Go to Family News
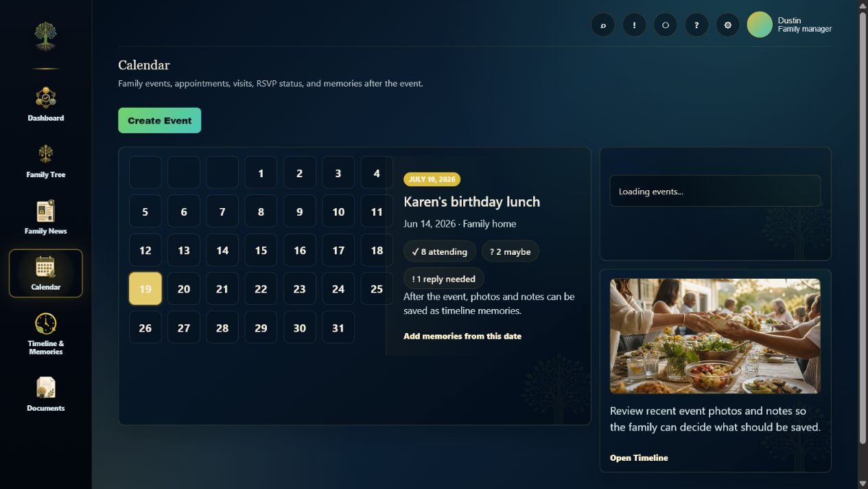 pos(46,217)
